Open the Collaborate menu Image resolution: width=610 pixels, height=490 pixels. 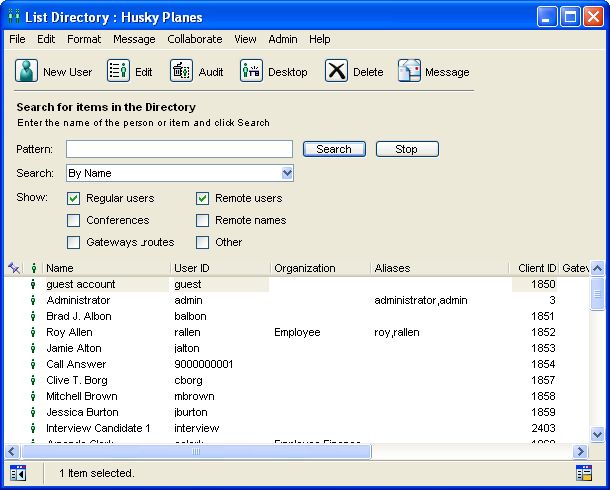coord(194,39)
